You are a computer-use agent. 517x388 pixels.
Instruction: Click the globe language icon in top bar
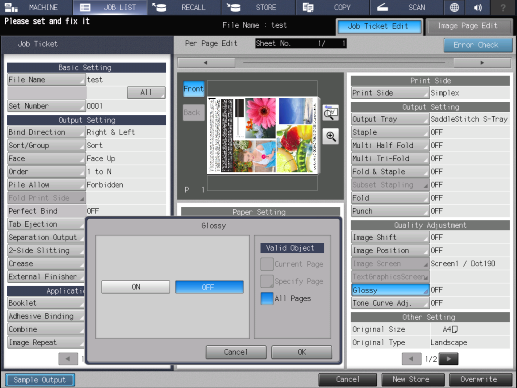(x=454, y=7)
